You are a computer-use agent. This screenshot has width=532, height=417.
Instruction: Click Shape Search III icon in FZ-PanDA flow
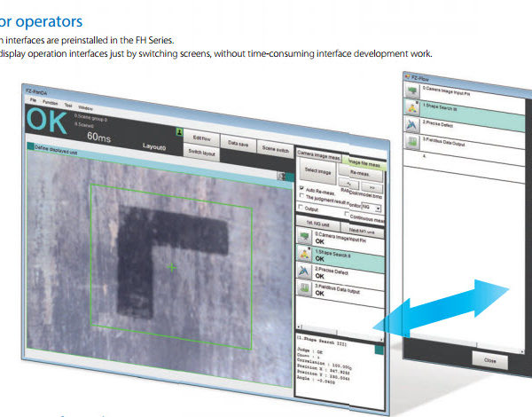[304, 254]
